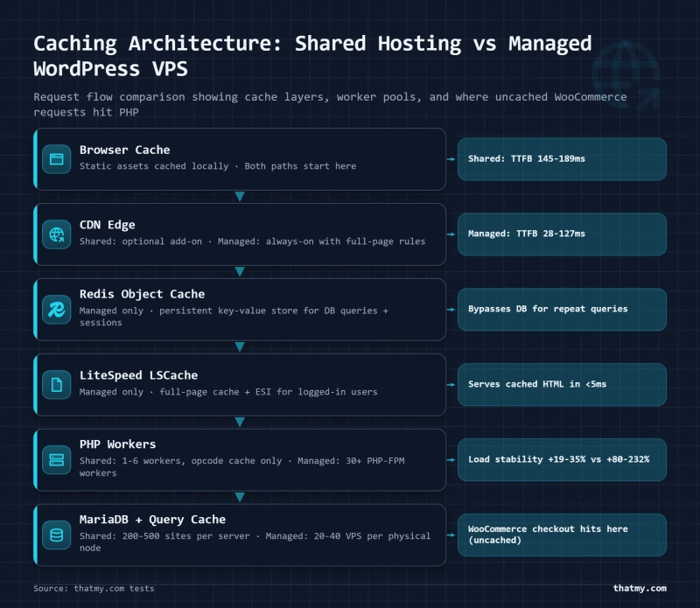This screenshot has width=700, height=608.
Task: Click 'Bypasses DB for repeat queries' callout
Action: (x=562, y=310)
